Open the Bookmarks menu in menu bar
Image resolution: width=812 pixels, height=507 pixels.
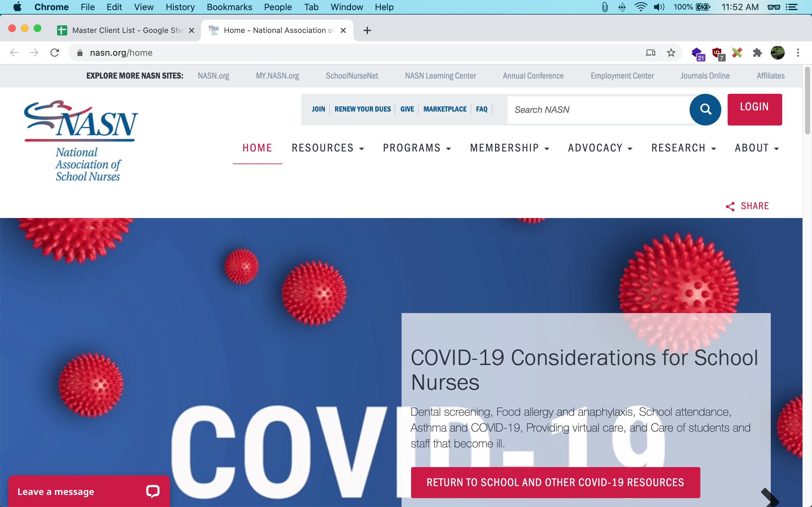[x=229, y=7]
